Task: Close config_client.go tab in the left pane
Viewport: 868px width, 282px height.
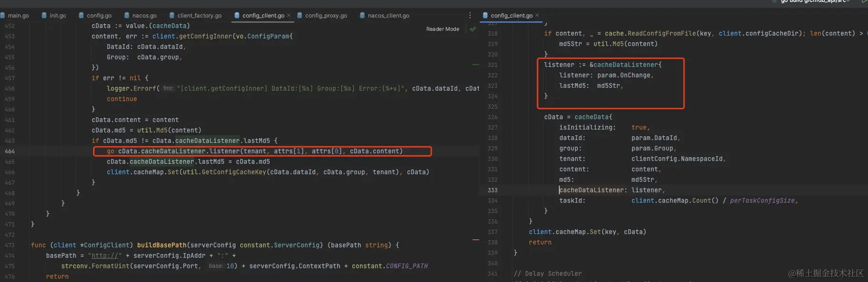Action: pyautogui.click(x=289, y=16)
